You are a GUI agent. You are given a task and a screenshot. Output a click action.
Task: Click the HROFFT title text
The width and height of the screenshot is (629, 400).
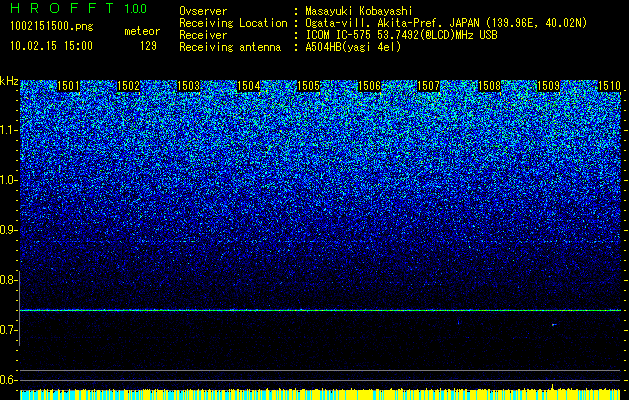[x=62, y=8]
